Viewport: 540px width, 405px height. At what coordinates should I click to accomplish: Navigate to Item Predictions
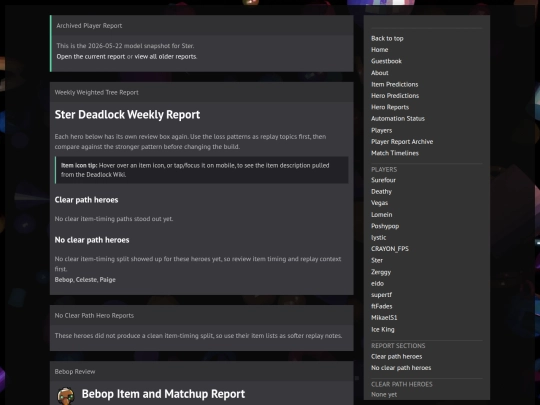coord(395,84)
